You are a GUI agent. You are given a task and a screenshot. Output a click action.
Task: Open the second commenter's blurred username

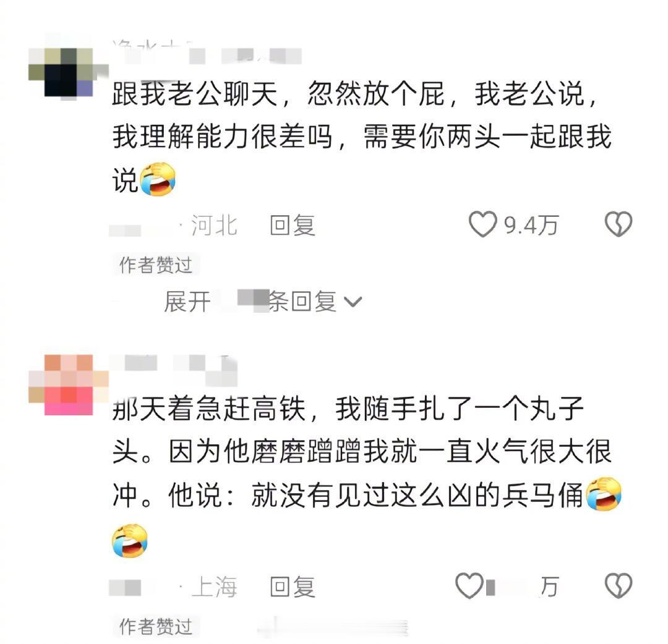pos(174,368)
